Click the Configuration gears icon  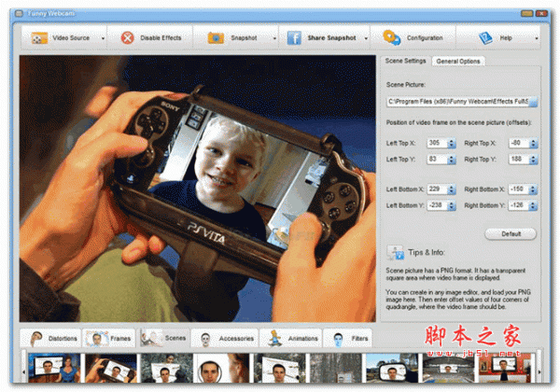[391, 37]
